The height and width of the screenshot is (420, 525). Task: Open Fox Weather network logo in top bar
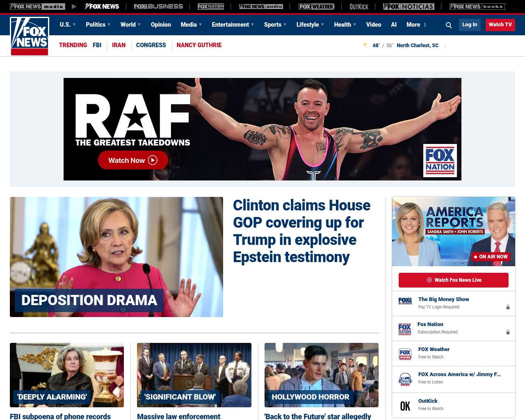coord(316,7)
